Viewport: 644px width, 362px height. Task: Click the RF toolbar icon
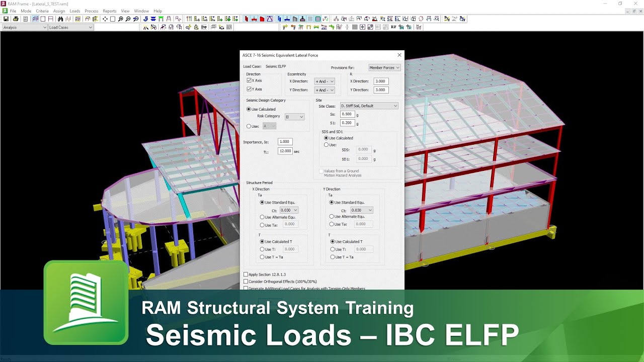(x=393, y=27)
